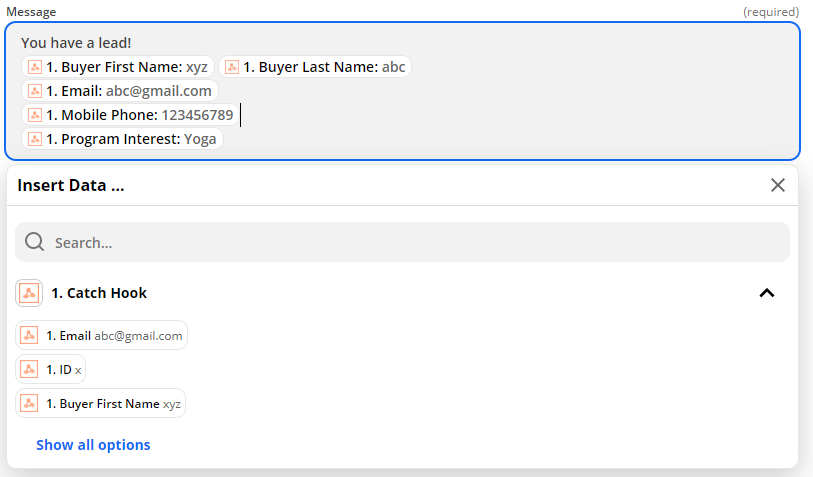
Task: Click the webhook icon beside 1. ID
Action: point(29,369)
